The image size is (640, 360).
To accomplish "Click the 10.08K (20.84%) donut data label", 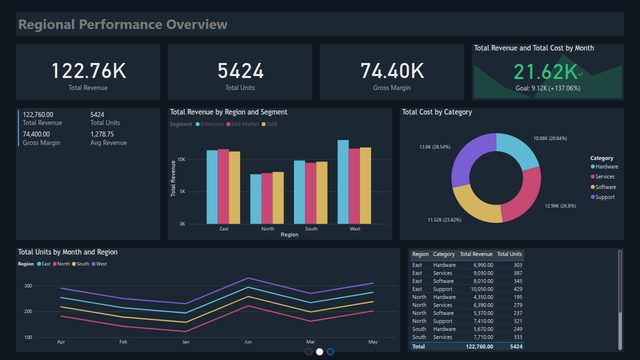I will click(x=550, y=138).
